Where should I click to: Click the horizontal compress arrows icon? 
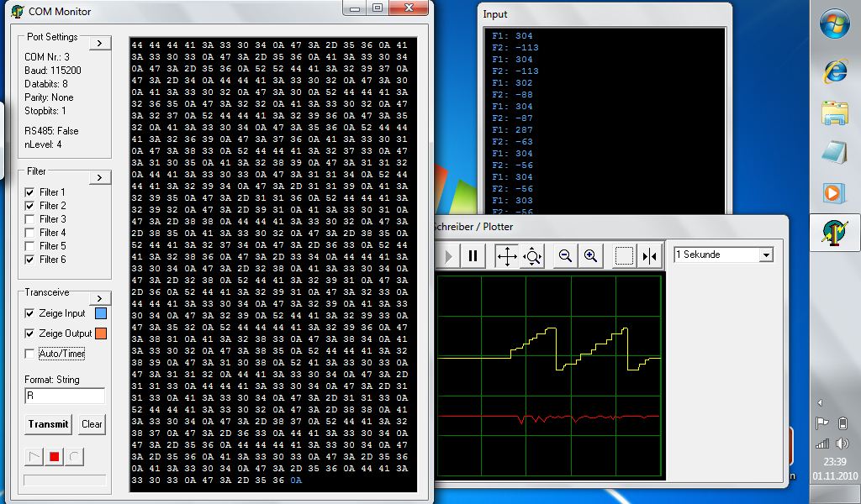click(649, 256)
